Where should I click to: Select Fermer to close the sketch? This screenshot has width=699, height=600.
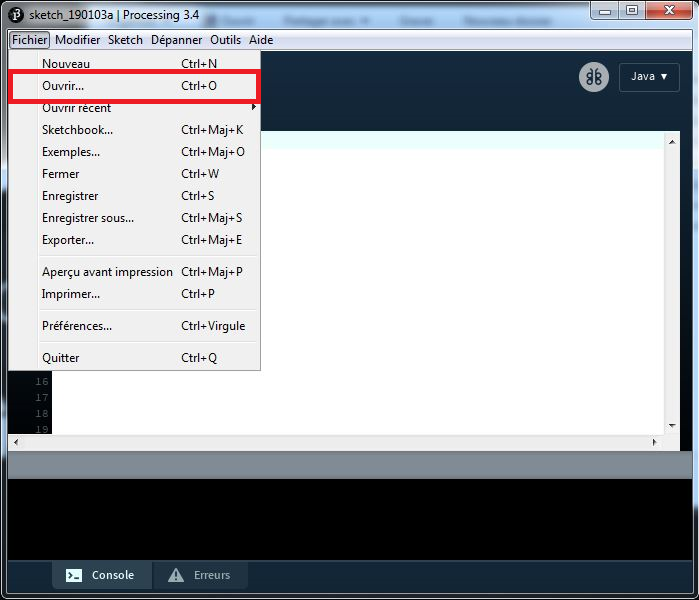134,173
